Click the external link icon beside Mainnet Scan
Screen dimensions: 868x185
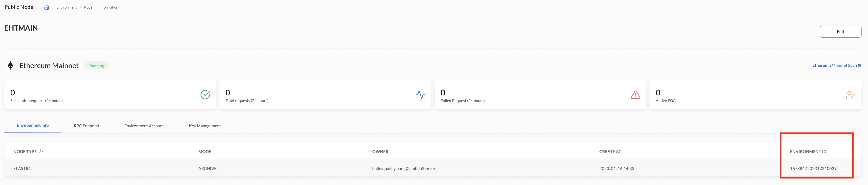click(x=860, y=65)
